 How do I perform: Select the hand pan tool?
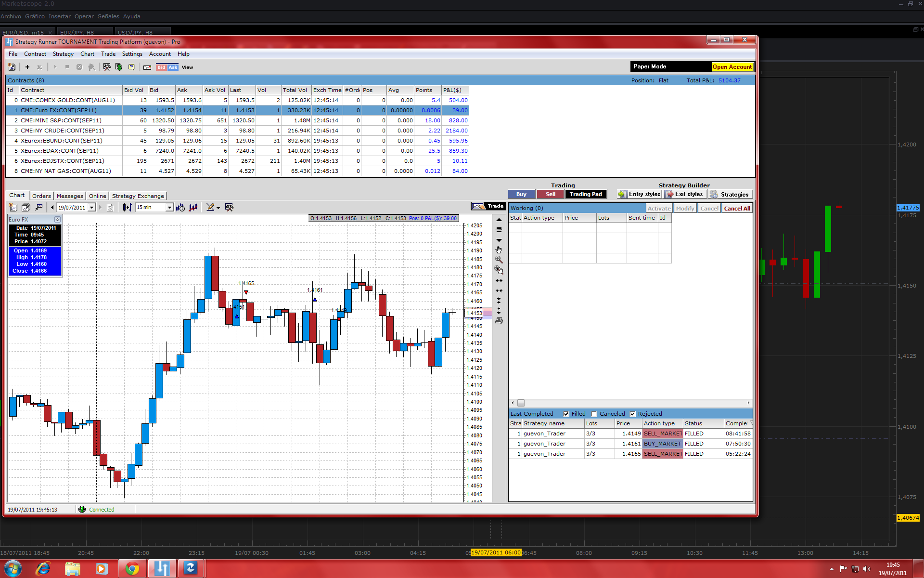pos(499,250)
